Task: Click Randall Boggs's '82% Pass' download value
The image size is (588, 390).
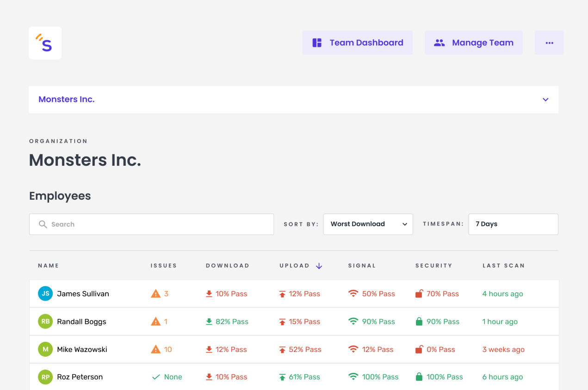Action: pyautogui.click(x=232, y=321)
